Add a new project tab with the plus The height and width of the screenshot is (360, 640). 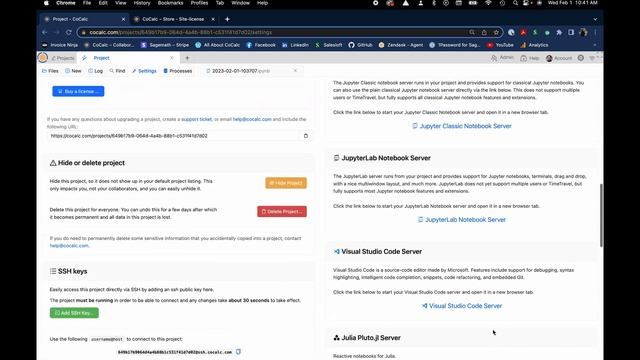click(187, 58)
